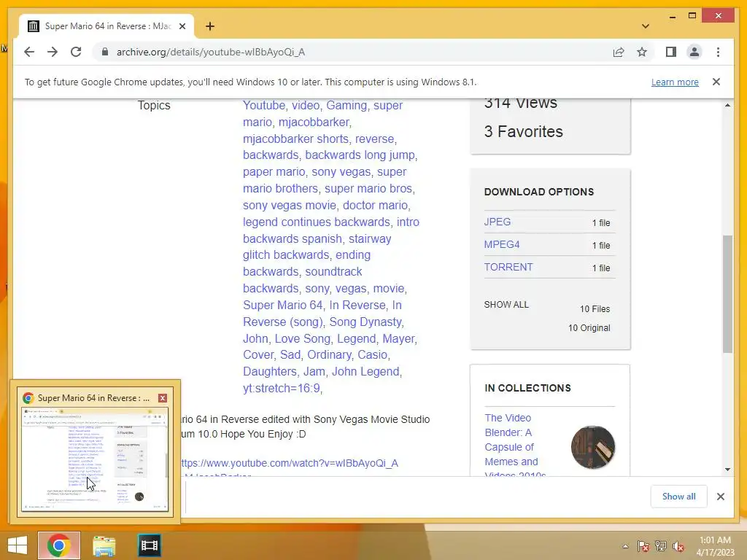
Task: Open the Action Center flag icon
Action: point(643,546)
